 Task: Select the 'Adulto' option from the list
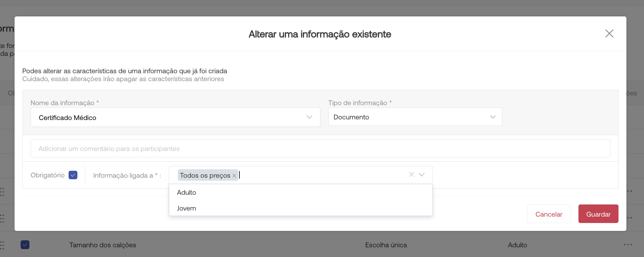(187, 193)
